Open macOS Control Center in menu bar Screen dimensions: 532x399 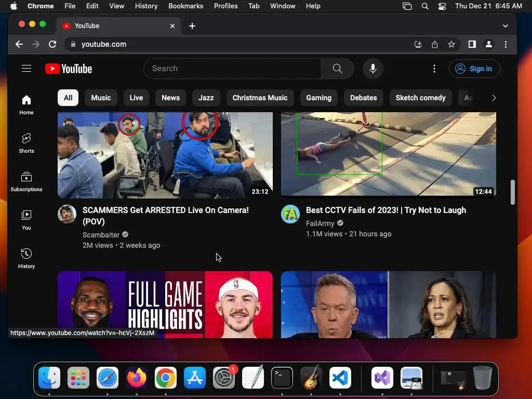coord(442,6)
